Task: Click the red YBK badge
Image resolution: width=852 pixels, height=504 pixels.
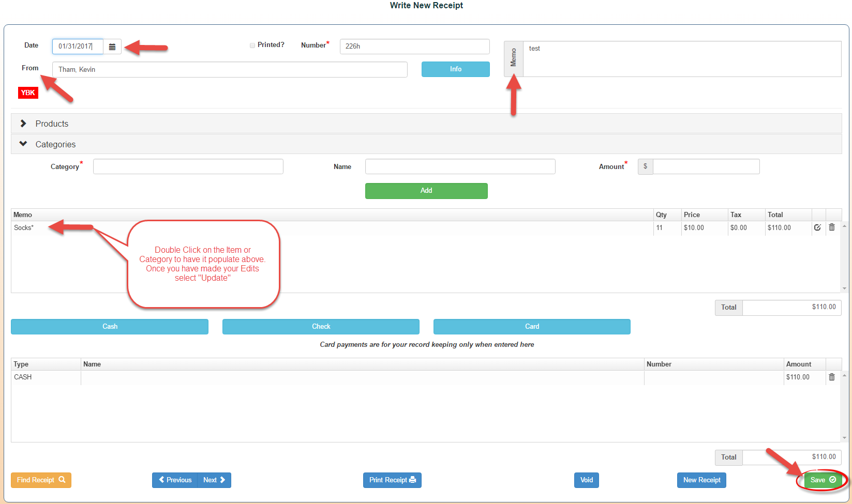Action: click(x=28, y=93)
